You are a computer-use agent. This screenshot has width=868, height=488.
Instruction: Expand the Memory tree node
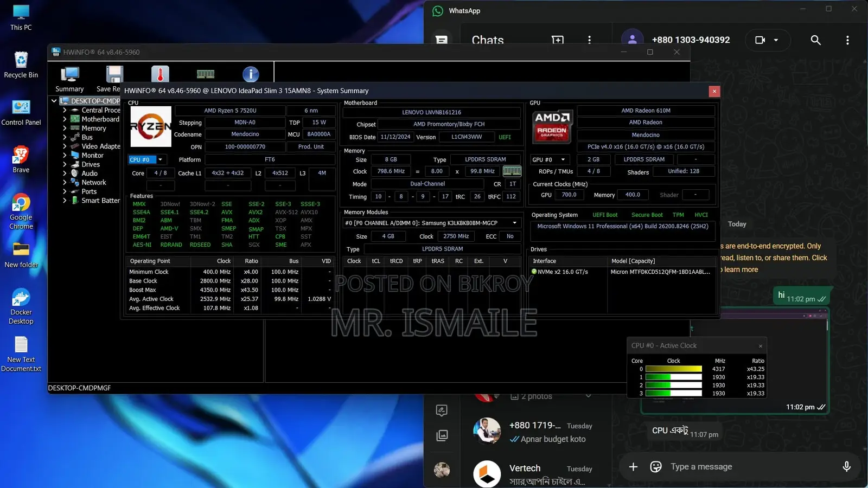(65, 129)
